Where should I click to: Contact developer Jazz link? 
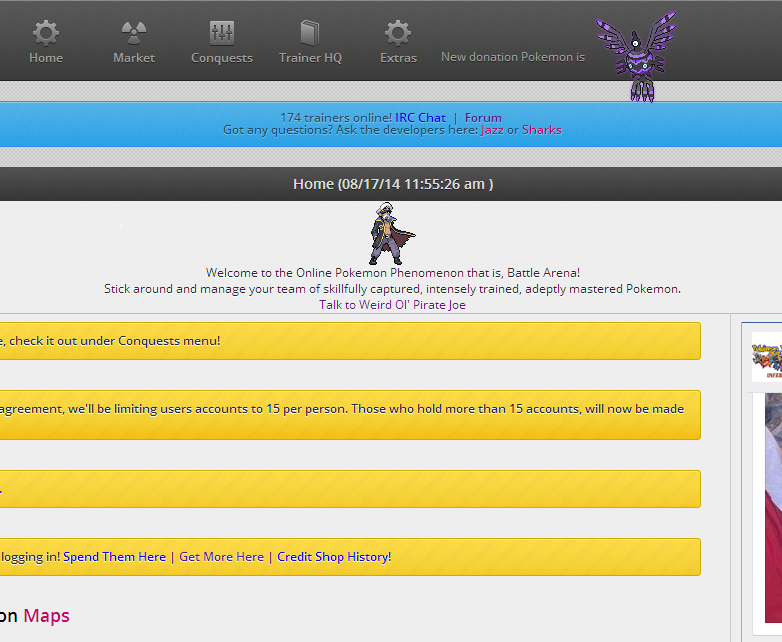click(x=492, y=130)
